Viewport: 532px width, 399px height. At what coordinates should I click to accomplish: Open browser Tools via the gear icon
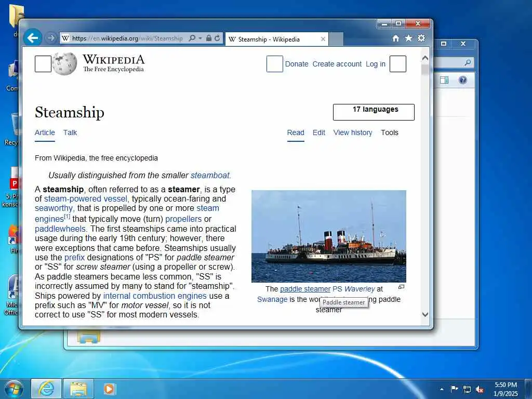tap(421, 38)
